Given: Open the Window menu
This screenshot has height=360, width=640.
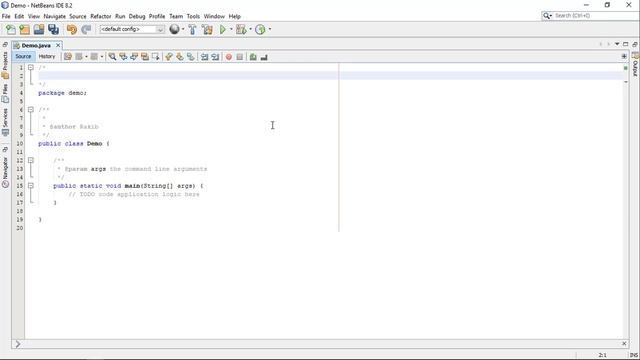Looking at the screenshot, I should (214, 16).
